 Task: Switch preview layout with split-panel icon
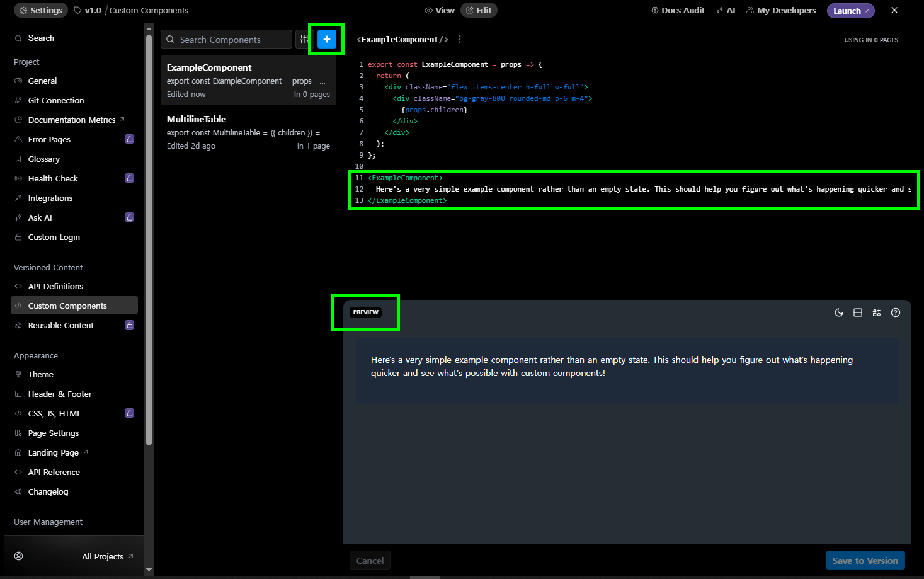tap(857, 312)
